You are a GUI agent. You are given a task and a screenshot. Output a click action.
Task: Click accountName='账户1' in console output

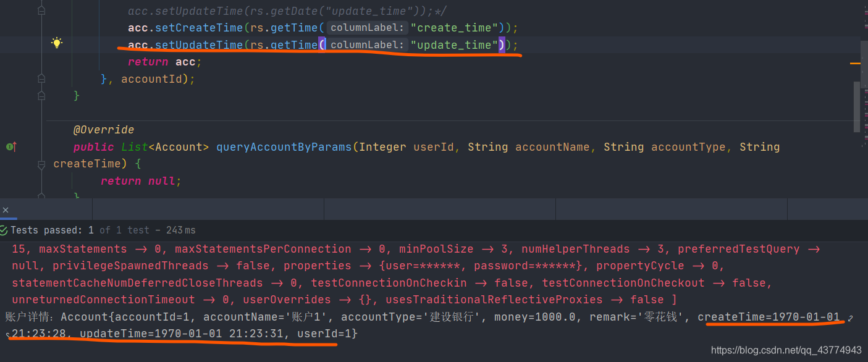[269, 317]
